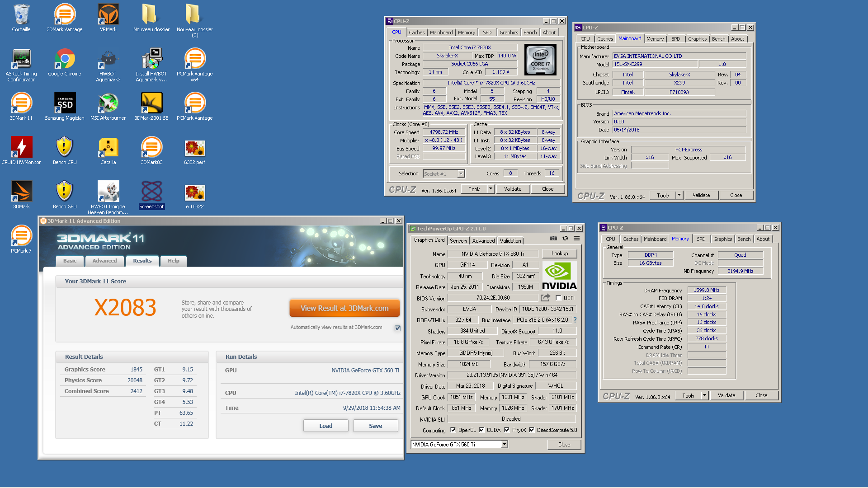The width and height of the screenshot is (868, 488).
Task: Click the Save button in 3DMark 11
Action: pos(376,426)
